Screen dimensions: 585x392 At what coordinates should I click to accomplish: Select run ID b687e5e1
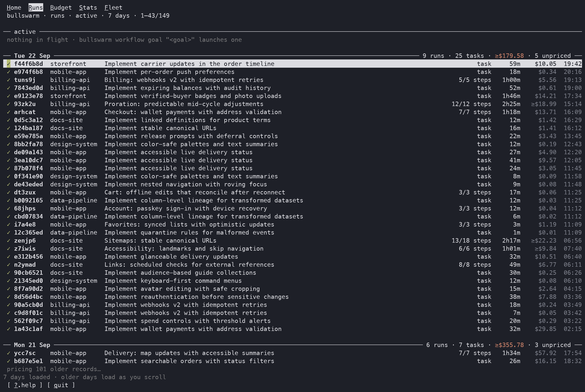pos(29,361)
